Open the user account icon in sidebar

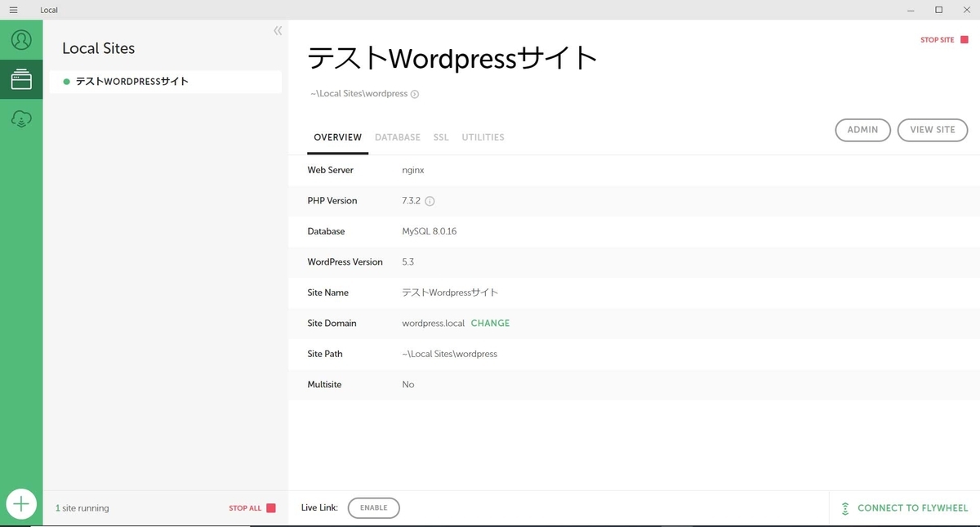tap(21, 39)
